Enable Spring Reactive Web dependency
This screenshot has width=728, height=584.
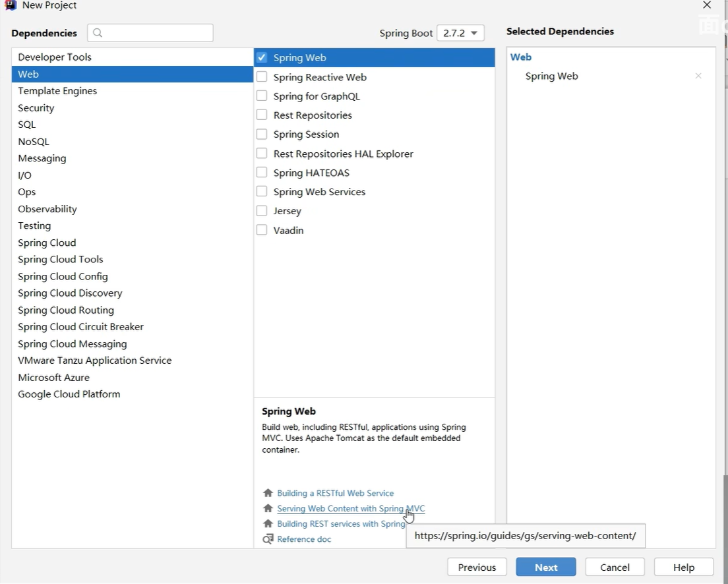(x=262, y=76)
